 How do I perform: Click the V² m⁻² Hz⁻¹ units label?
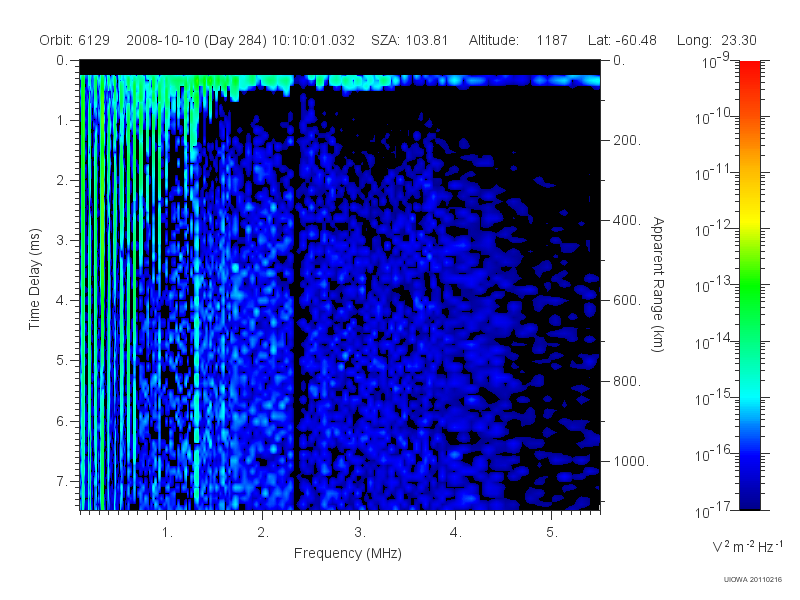747,546
